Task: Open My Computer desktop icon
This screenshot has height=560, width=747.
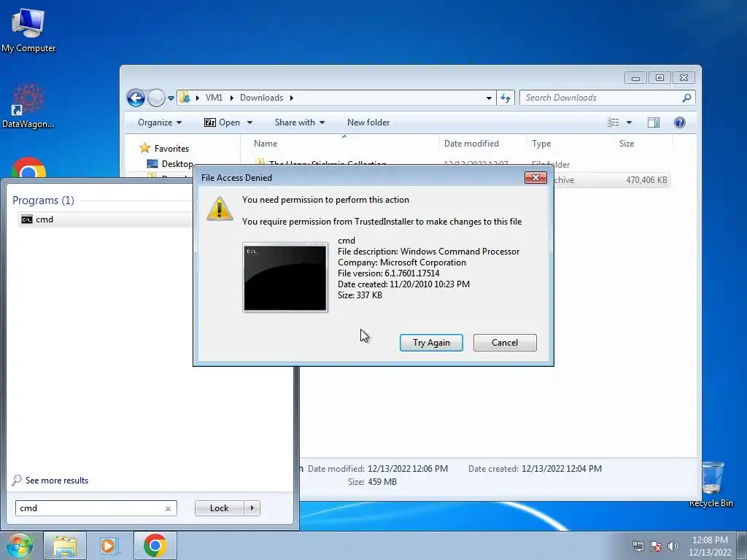Action: pos(28,30)
